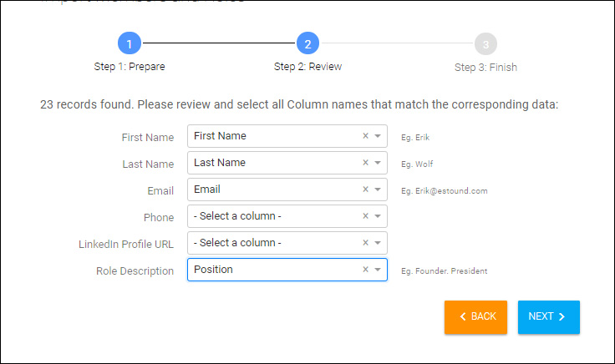Click the Step 3 Finish circle
Image resolution: width=615 pixels, height=364 pixels.
click(486, 44)
